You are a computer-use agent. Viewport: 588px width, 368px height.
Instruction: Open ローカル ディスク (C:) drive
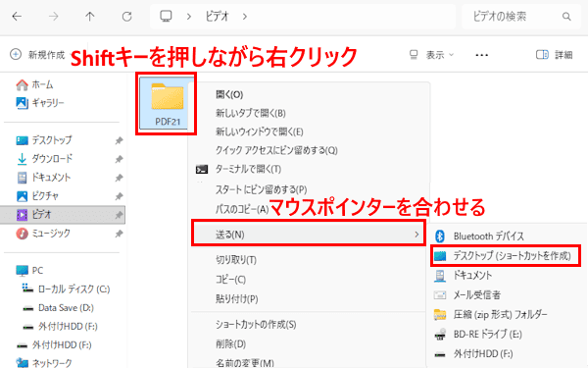point(66,289)
